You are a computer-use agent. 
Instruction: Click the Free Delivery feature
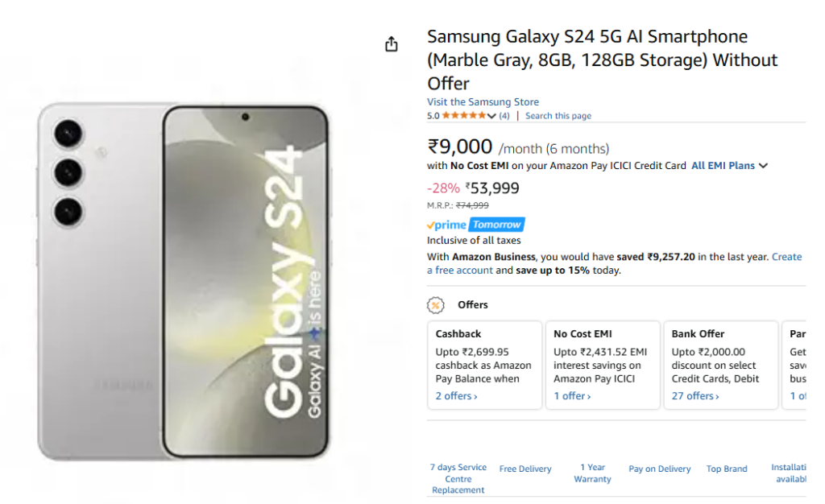[x=525, y=469]
